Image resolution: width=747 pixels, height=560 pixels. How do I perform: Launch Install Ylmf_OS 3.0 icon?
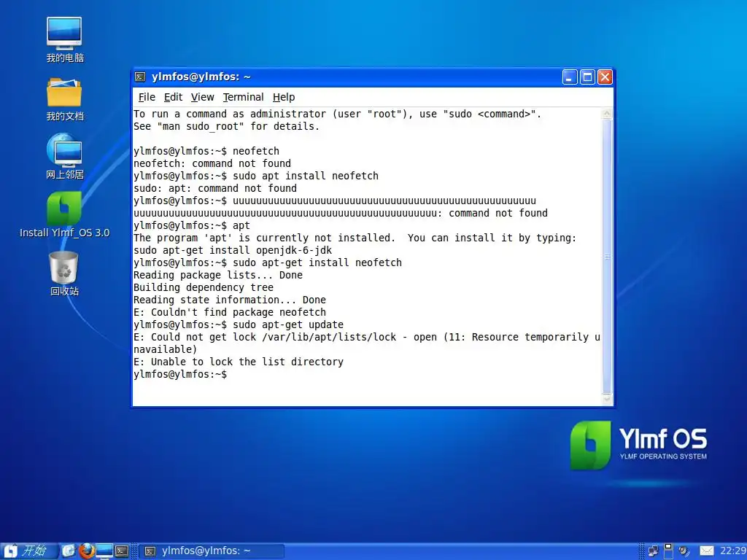click(64, 214)
